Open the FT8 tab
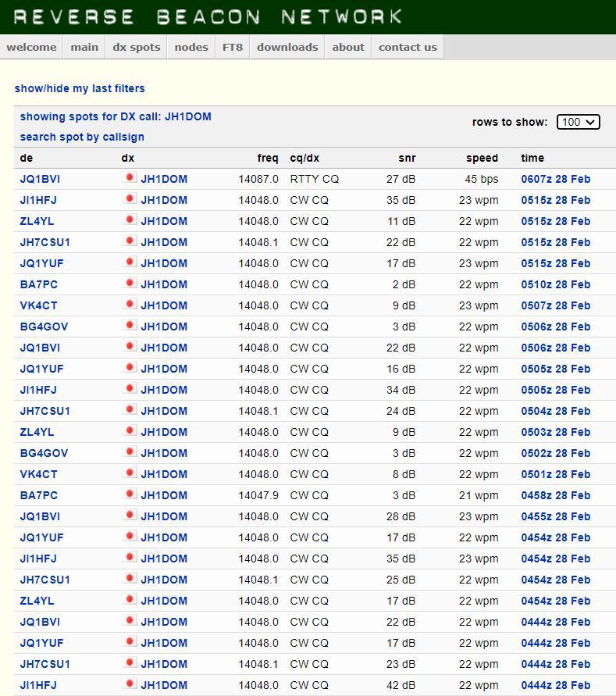The height and width of the screenshot is (696, 616). [x=233, y=47]
